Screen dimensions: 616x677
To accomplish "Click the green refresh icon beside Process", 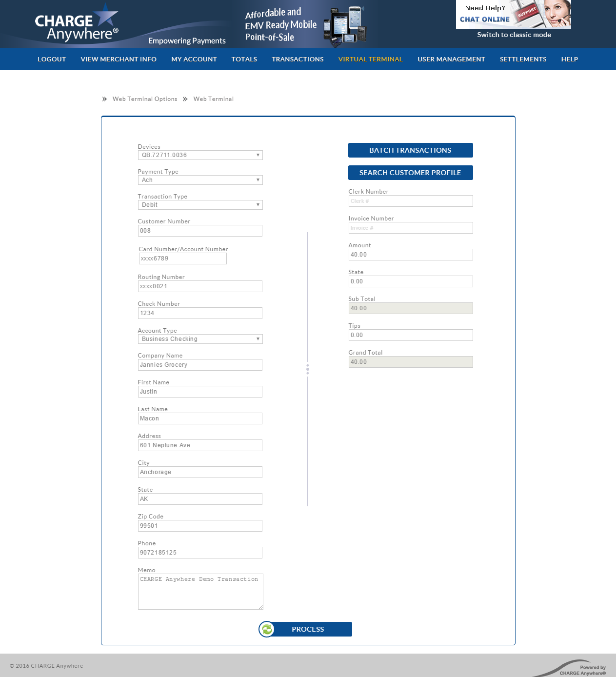I will point(267,629).
